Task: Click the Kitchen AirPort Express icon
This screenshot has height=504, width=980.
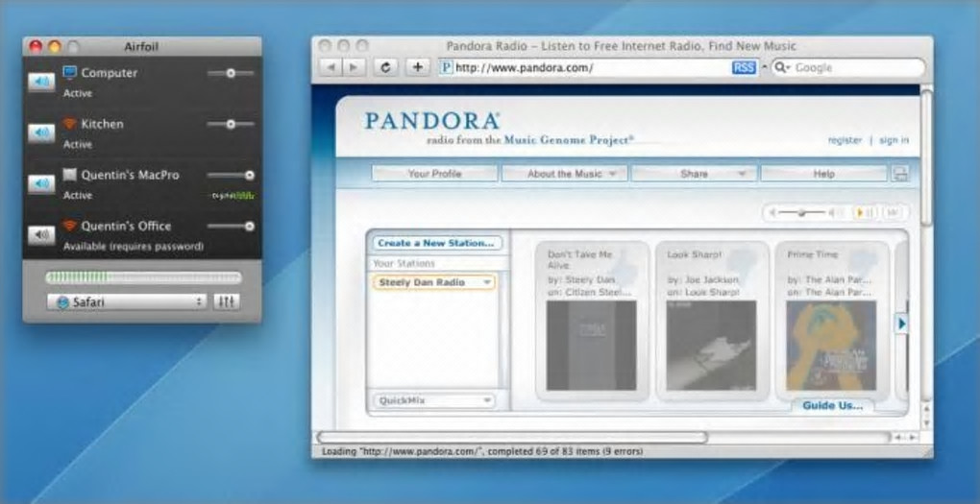Action: [70, 124]
